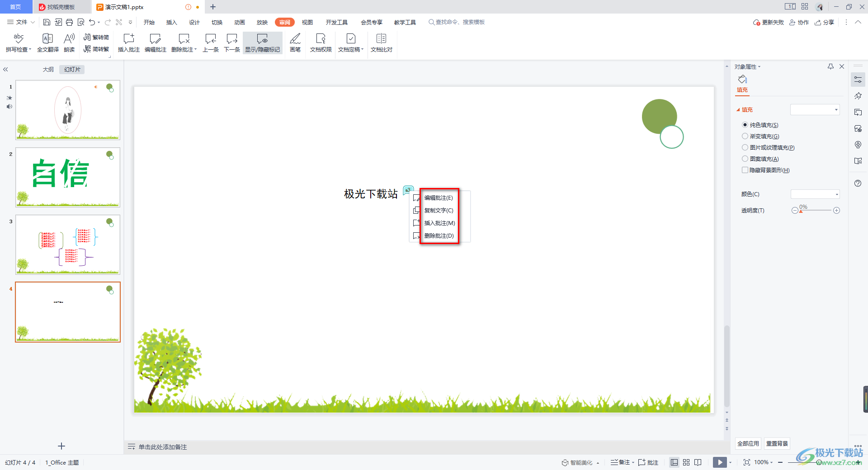Image resolution: width=868 pixels, height=470 pixels.
Task: Select slide 2 thumbnail
Action: coord(68,177)
